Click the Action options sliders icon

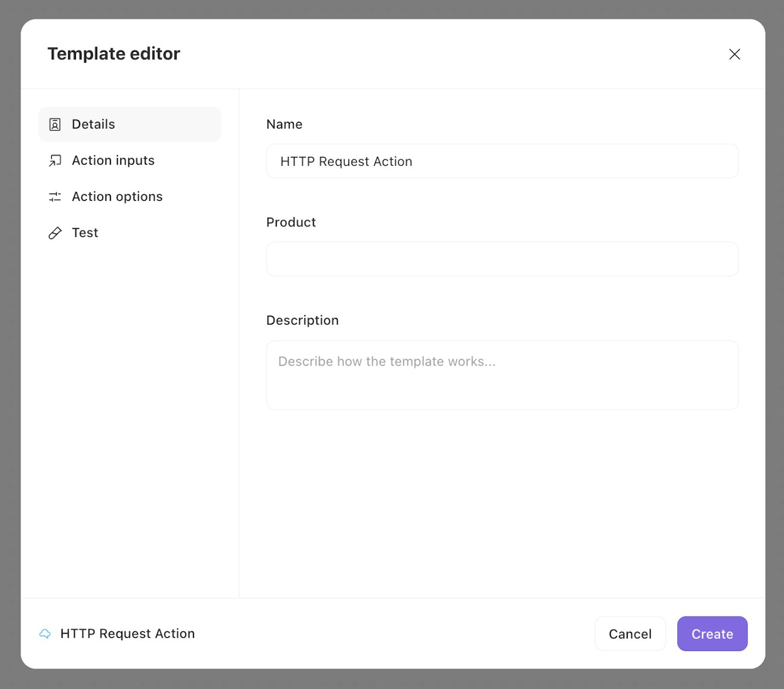pos(55,197)
